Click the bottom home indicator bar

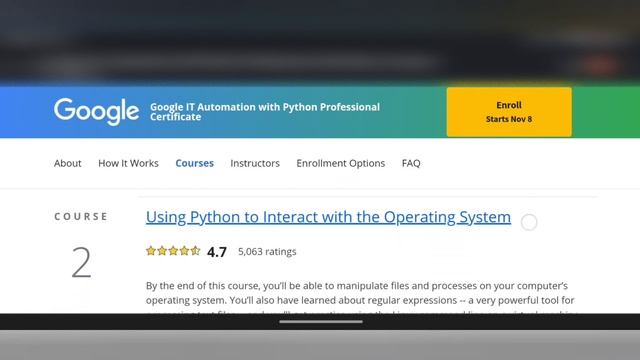click(321, 322)
